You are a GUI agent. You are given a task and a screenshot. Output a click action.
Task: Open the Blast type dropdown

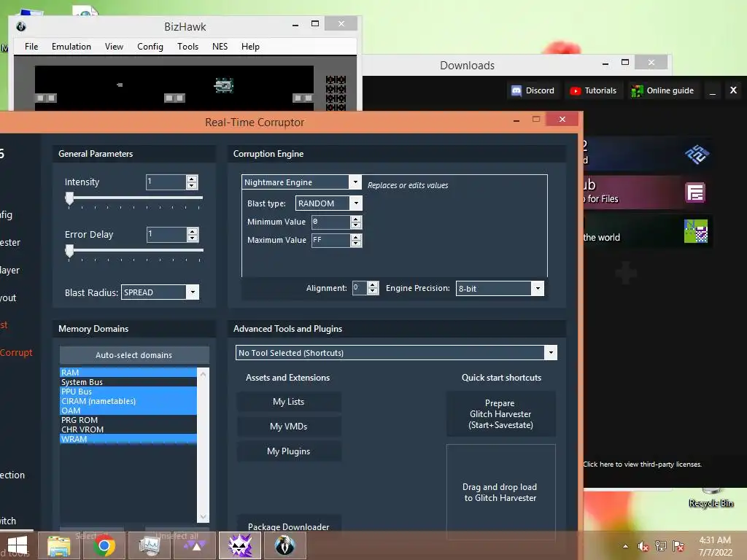[356, 203]
